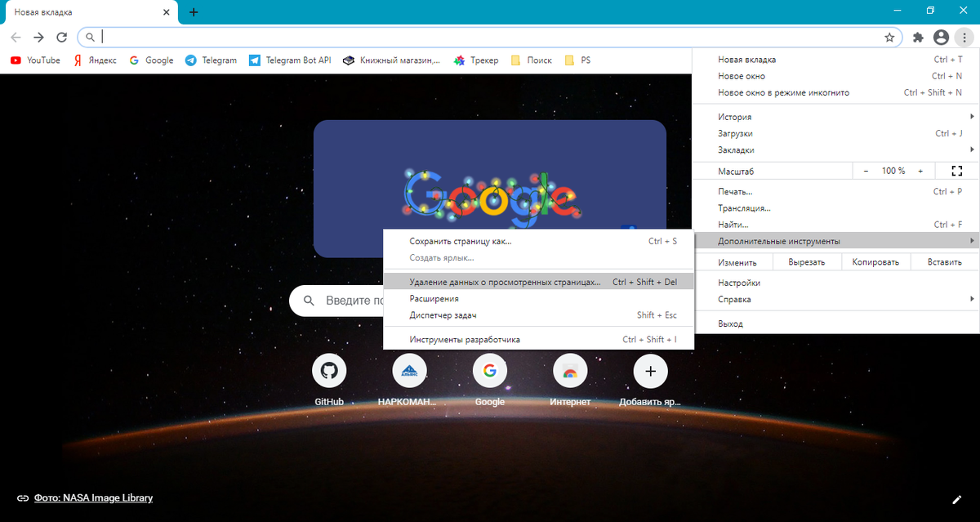This screenshot has width=980, height=522.
Task: Open the Книжный магазин bookmark
Action: pyautogui.click(x=391, y=60)
